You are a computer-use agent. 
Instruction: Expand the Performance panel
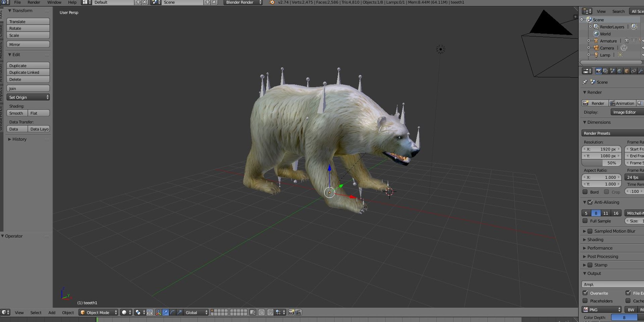pos(600,248)
